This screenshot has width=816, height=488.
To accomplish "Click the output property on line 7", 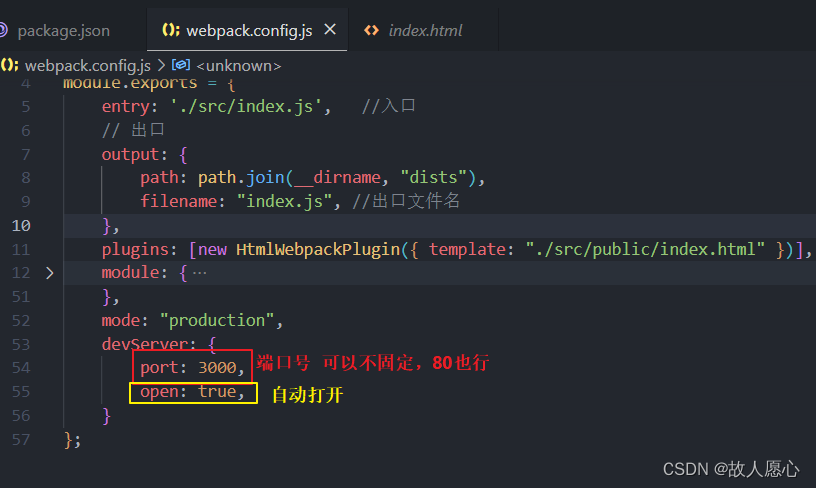I will pos(130,155).
